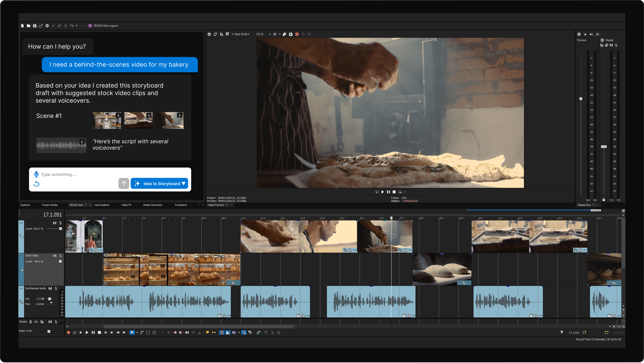This screenshot has width=644, height=363.
Task: Reset the chat with the refresh arrow icon
Action: pyautogui.click(x=37, y=184)
